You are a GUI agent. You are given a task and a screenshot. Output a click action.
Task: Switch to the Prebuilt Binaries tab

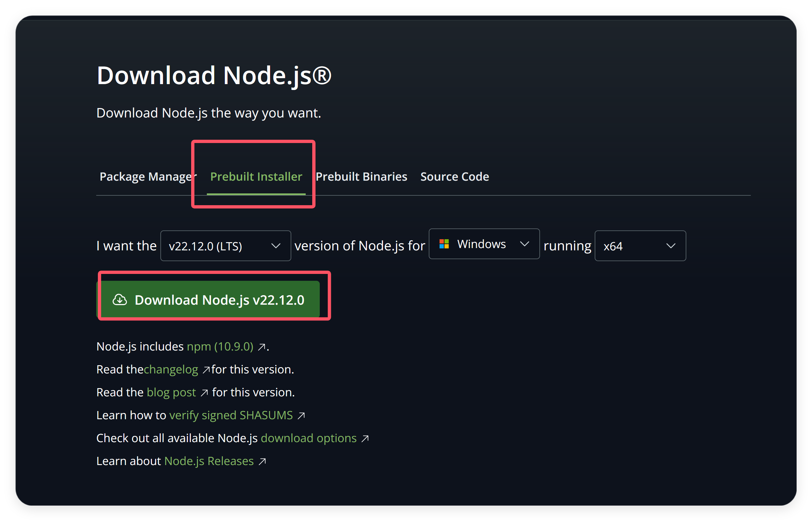pos(361,177)
